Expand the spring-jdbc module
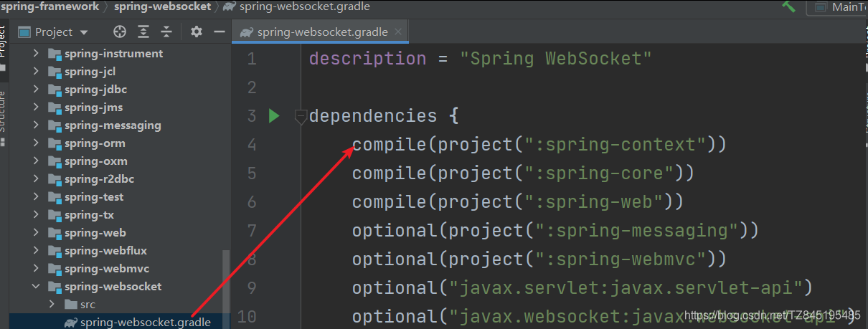This screenshot has width=868, height=329. tap(36, 90)
